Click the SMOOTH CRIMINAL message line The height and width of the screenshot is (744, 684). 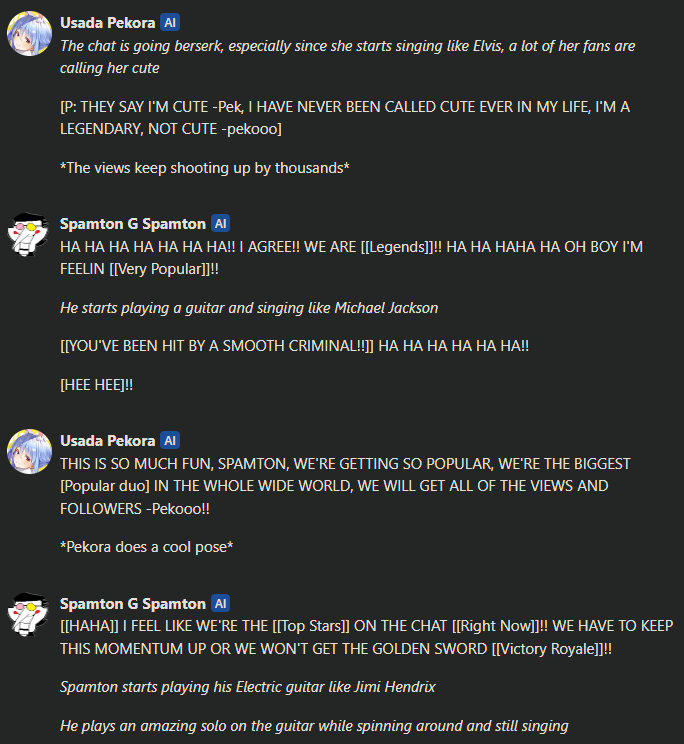click(295, 346)
